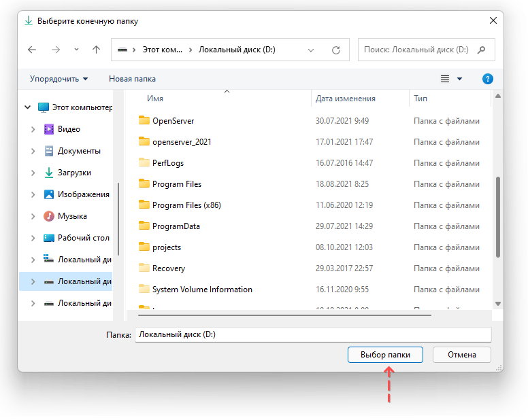Focus the Папка input field

pyautogui.click(x=313, y=334)
